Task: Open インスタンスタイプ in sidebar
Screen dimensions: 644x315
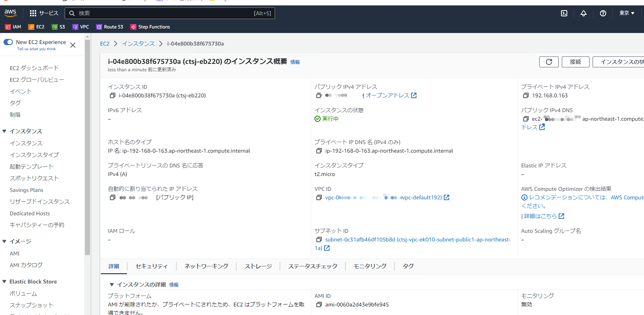Action: pyautogui.click(x=34, y=155)
